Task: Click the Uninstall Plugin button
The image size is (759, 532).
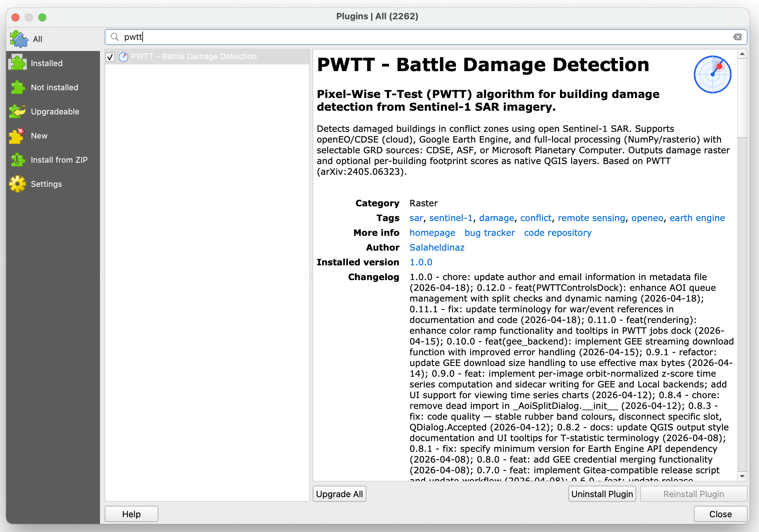Action: (x=602, y=494)
